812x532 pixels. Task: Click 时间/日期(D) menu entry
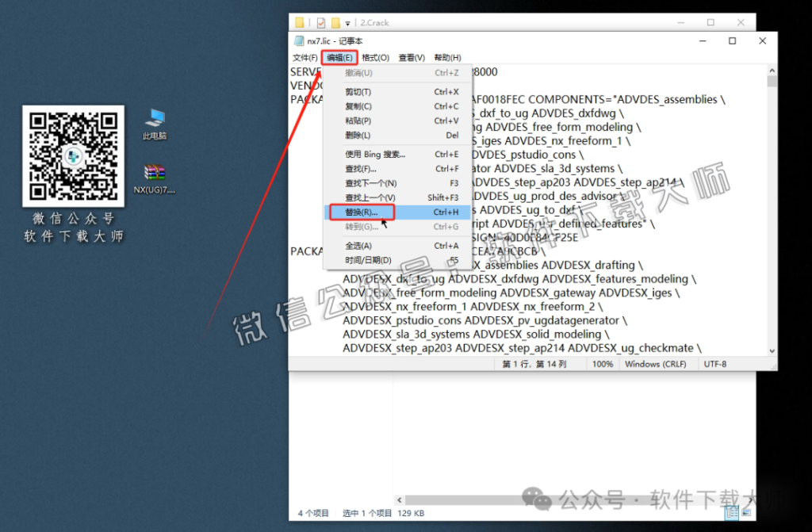tap(368, 260)
